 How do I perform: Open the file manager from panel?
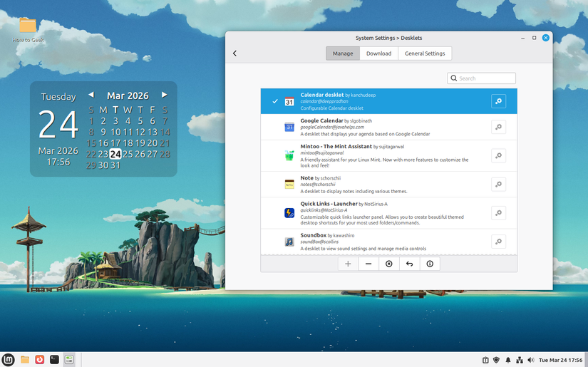tap(25, 360)
